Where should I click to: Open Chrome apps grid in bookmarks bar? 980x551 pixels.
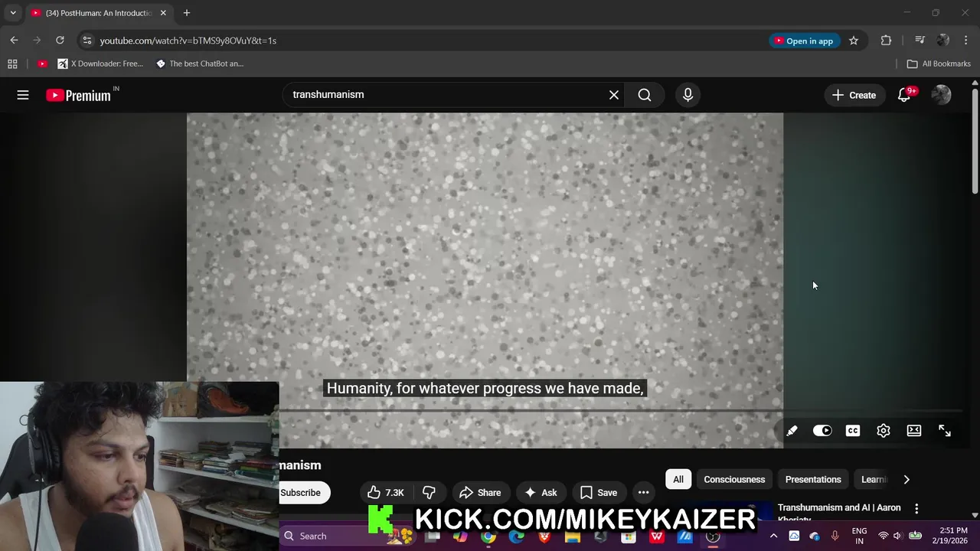pyautogui.click(x=12, y=64)
